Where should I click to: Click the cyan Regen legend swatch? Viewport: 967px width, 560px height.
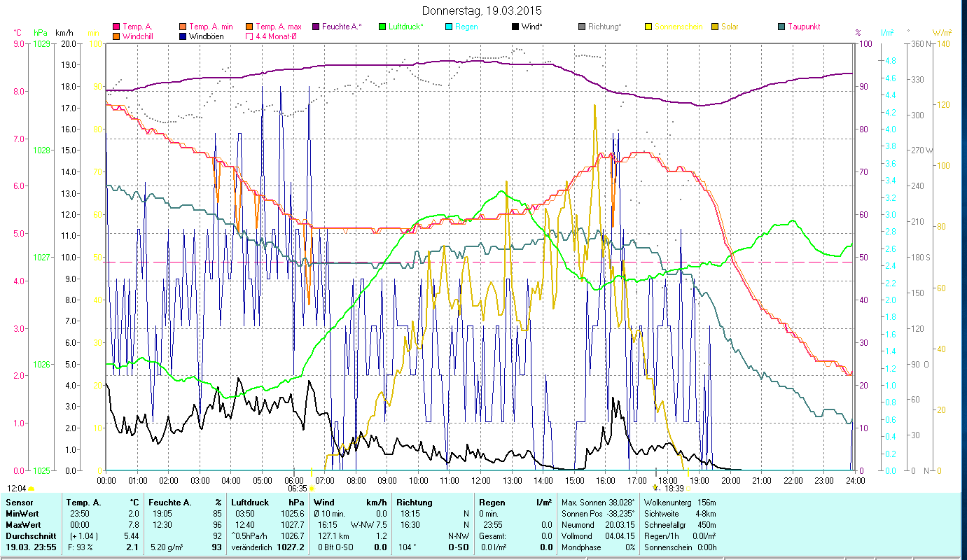click(449, 27)
